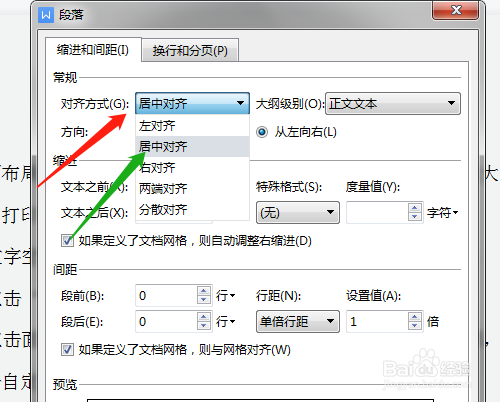Screen dimensions: 500x402
Task: Click the 段后(E) input field
Action: 166,322
